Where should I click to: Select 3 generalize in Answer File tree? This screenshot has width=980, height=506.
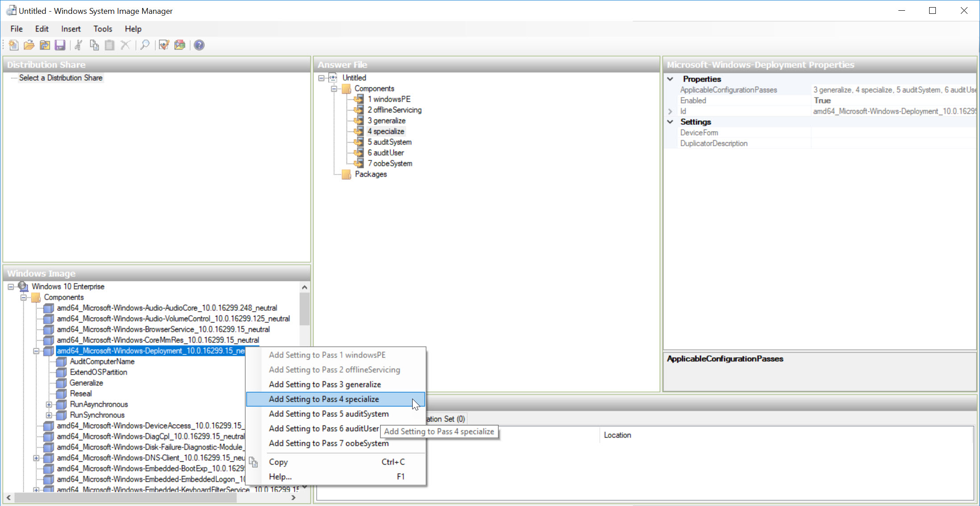(386, 120)
